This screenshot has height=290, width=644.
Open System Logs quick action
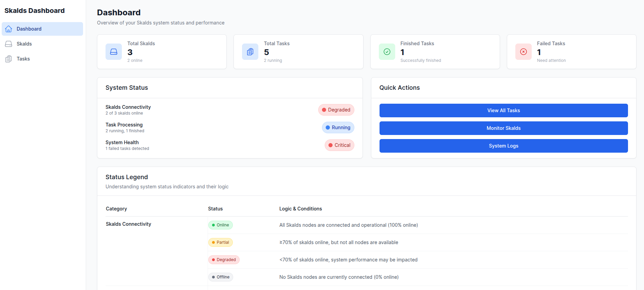pyautogui.click(x=503, y=146)
